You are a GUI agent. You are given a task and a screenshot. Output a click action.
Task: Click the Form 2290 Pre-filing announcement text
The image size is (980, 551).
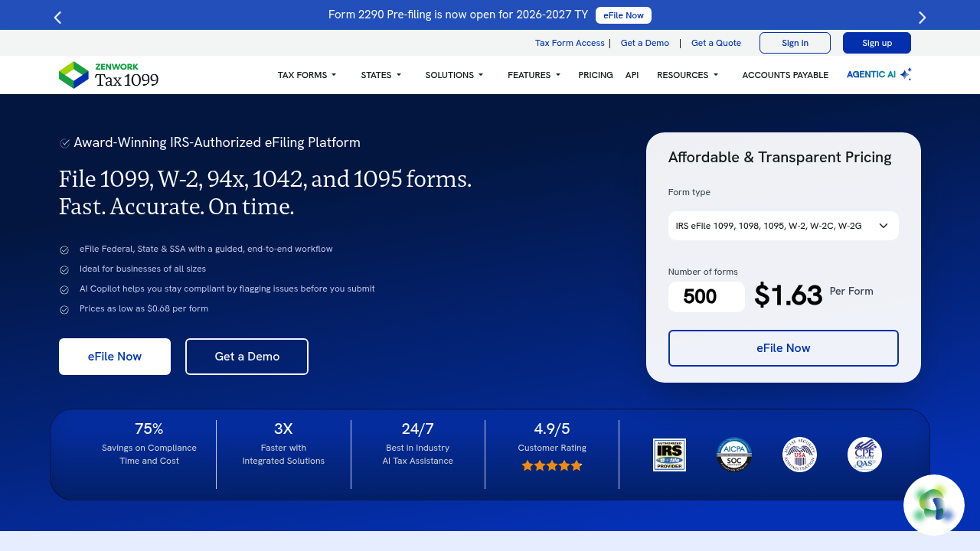(458, 15)
